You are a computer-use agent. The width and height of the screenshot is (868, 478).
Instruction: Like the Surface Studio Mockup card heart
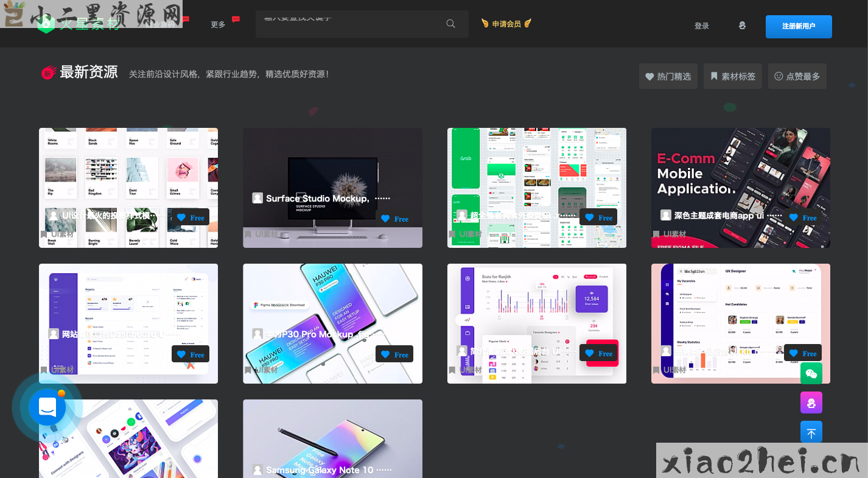[x=385, y=219]
